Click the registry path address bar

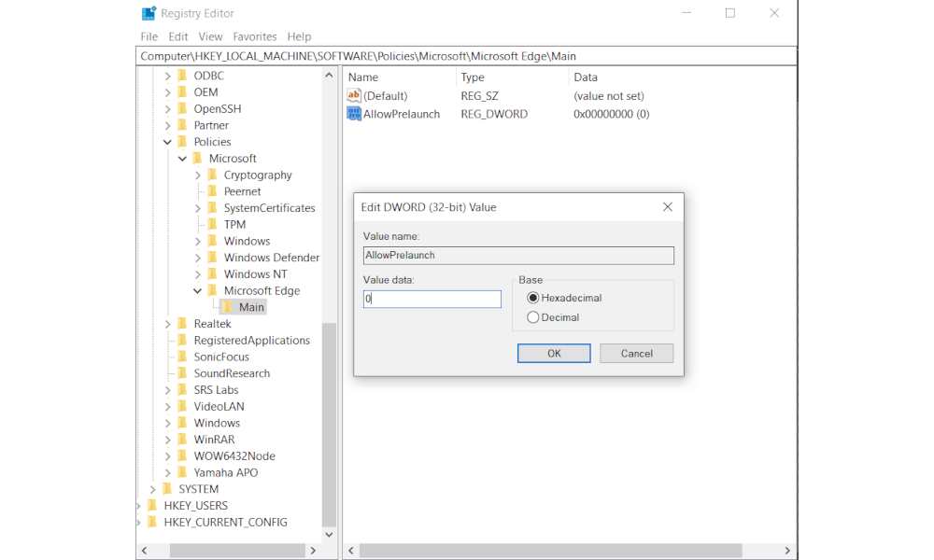[467, 56]
